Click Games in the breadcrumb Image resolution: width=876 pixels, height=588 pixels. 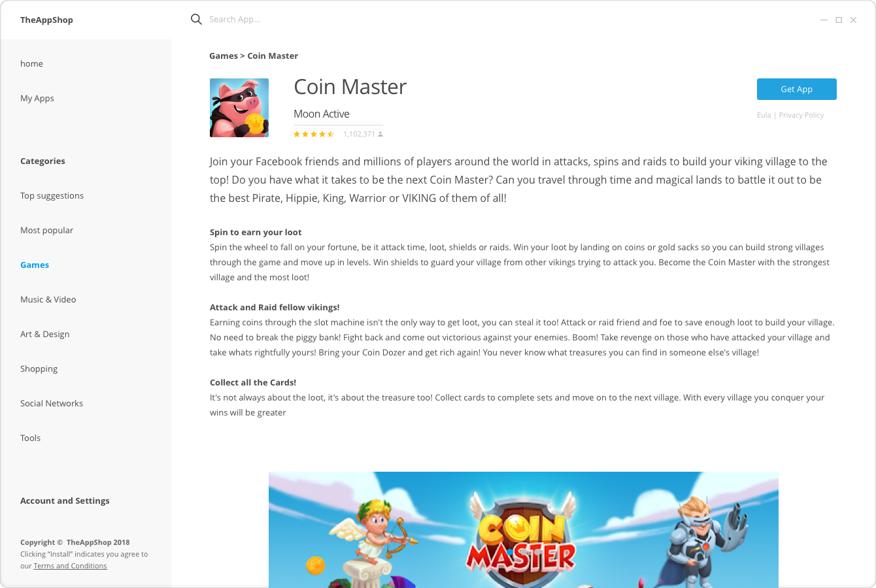(224, 56)
